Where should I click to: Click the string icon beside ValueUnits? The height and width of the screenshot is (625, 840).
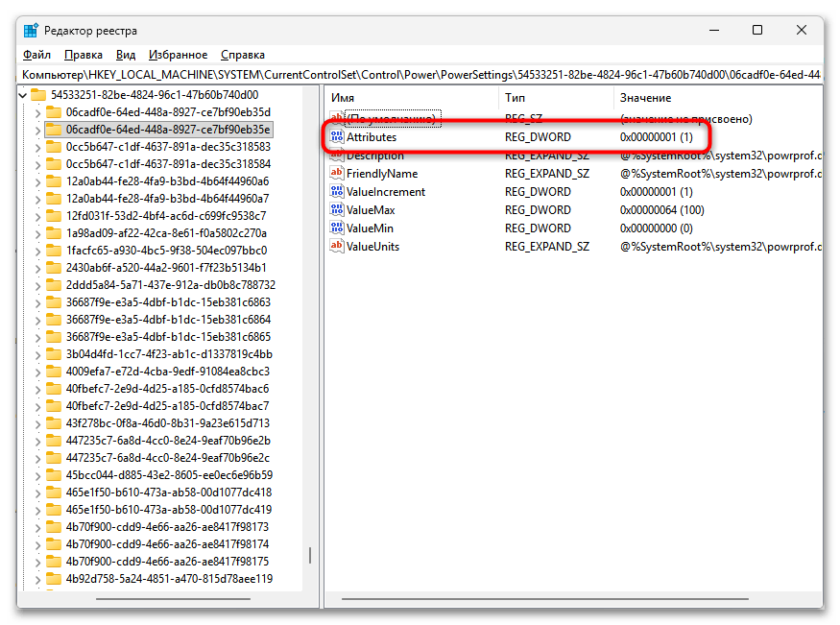tap(336, 246)
